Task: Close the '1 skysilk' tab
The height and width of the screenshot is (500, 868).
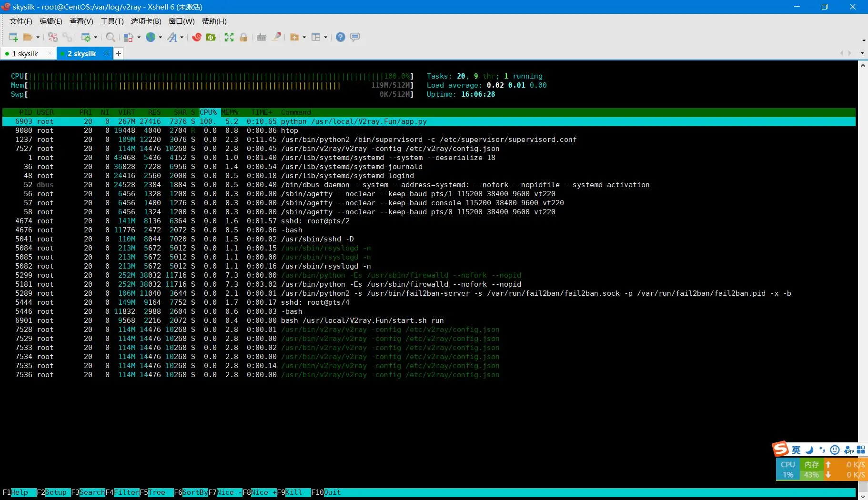Action: coord(50,53)
